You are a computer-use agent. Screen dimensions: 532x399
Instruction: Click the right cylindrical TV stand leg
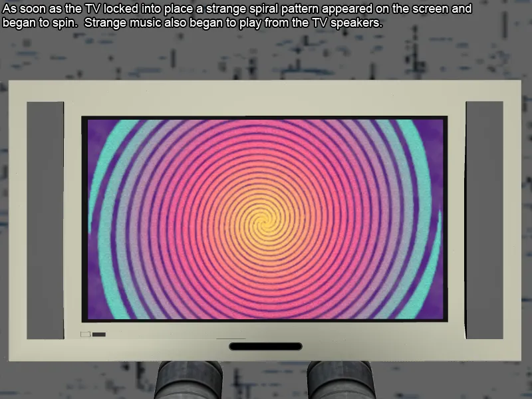tap(340, 380)
